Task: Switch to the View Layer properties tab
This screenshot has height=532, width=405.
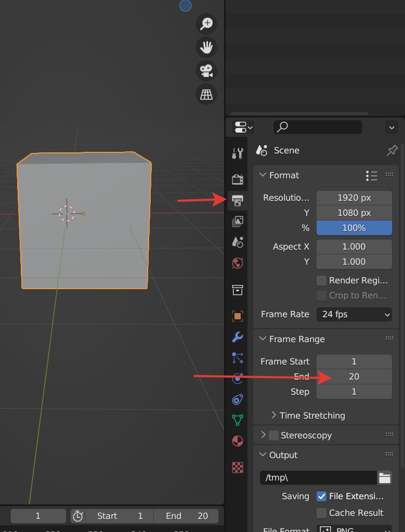Action: click(x=237, y=221)
